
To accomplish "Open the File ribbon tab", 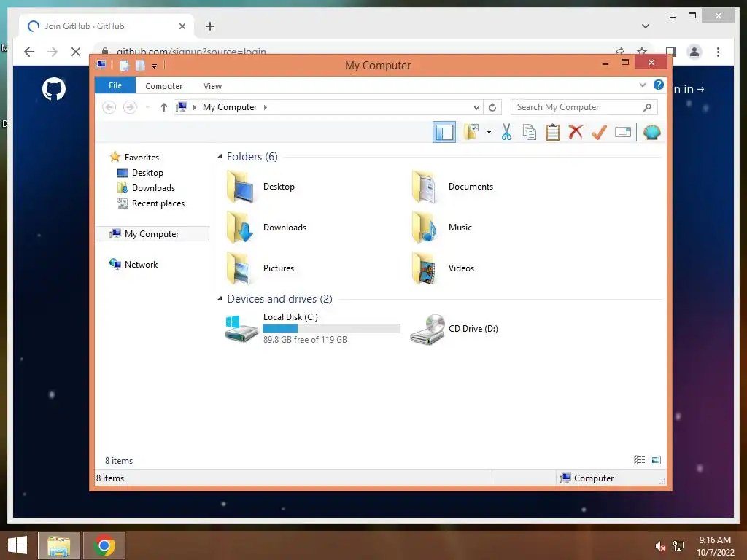I will [115, 85].
